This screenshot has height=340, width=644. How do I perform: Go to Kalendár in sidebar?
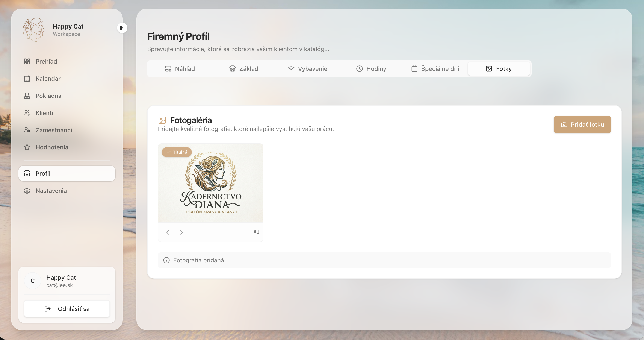(x=48, y=79)
